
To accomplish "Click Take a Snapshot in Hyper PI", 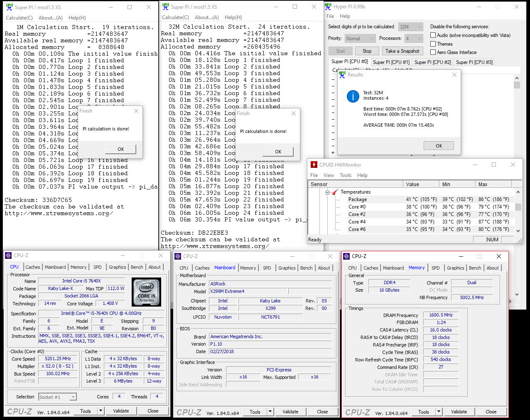I will 402,51.
